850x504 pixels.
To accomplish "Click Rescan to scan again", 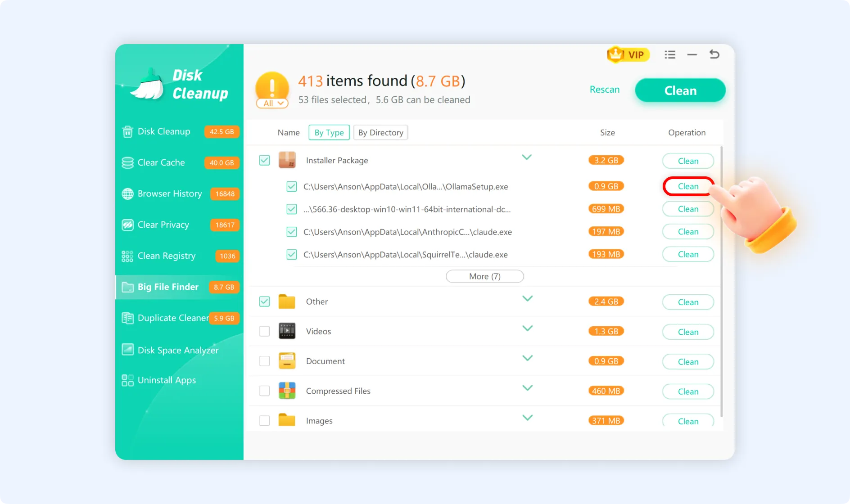I will point(605,90).
